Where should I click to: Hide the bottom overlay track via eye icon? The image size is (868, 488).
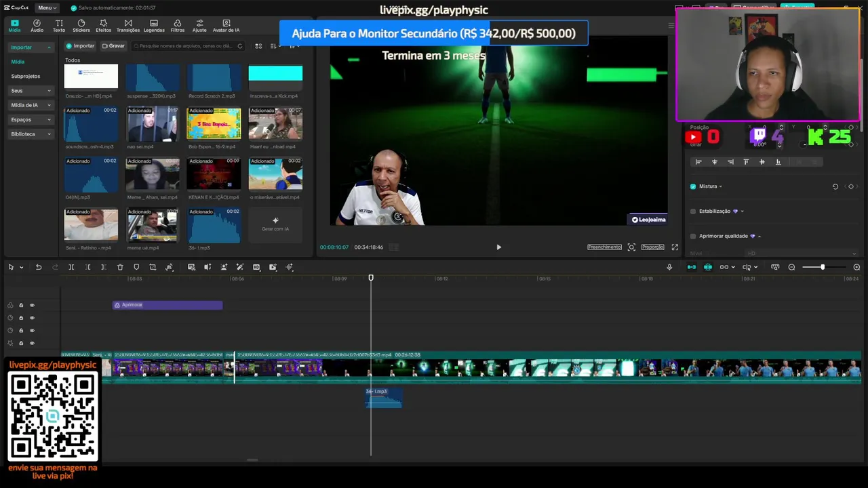[x=32, y=344]
